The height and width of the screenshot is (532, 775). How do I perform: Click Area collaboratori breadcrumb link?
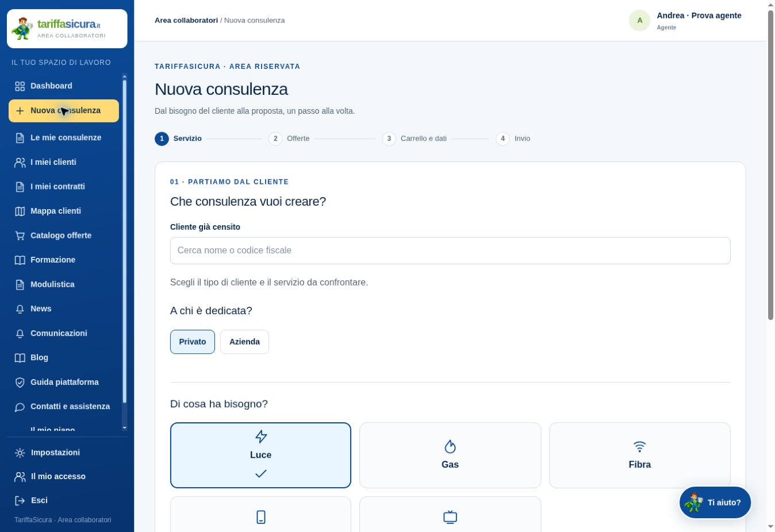pyautogui.click(x=186, y=20)
